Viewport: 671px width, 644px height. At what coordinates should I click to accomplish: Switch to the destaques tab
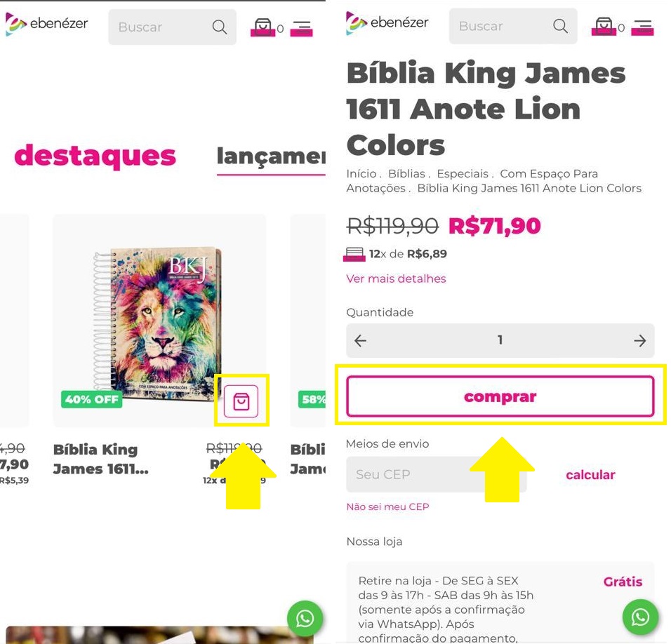95,156
